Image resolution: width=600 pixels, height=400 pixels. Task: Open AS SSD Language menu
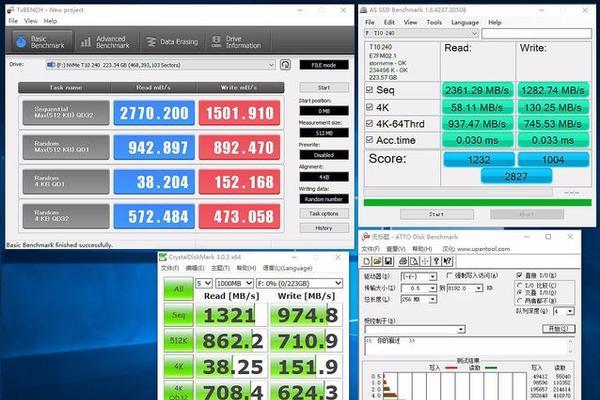465,22
